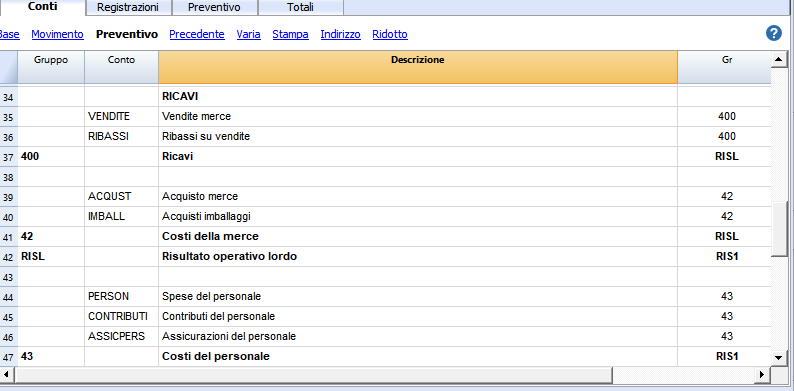The image size is (794, 391).
Task: Select the Costi del personale cell
Action: (x=418, y=357)
